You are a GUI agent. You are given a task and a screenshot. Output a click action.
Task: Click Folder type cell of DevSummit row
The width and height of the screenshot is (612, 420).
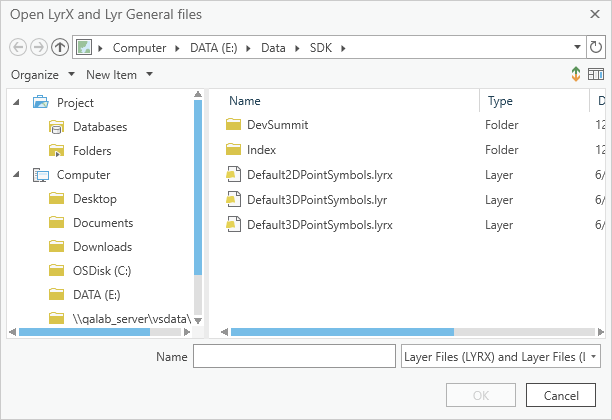(502, 125)
